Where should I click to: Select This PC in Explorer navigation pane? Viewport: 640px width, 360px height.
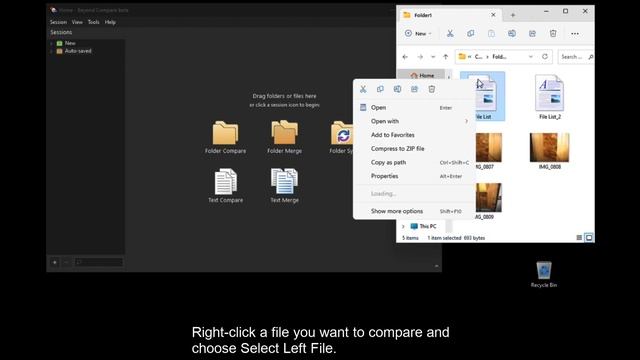click(x=424, y=226)
